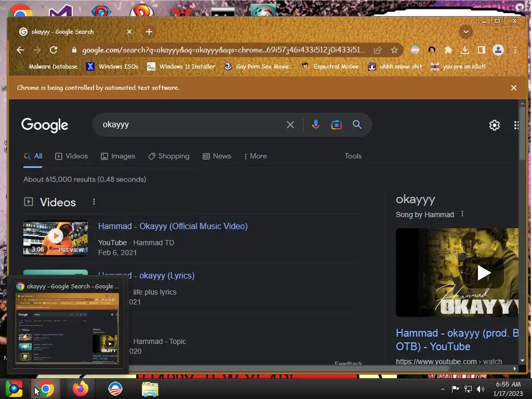The image size is (532, 399).
Task: Expand the More search categories menu
Action: (x=255, y=156)
